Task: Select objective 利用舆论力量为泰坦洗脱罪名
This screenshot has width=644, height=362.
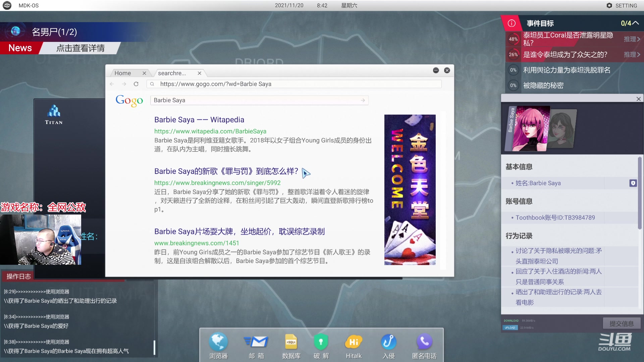Action: tap(567, 70)
